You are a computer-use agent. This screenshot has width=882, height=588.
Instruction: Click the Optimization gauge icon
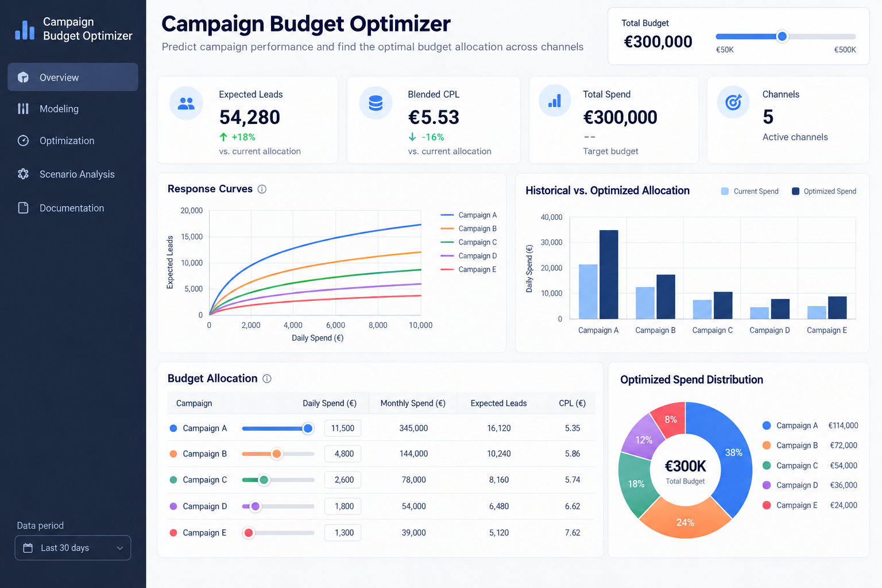(23, 141)
